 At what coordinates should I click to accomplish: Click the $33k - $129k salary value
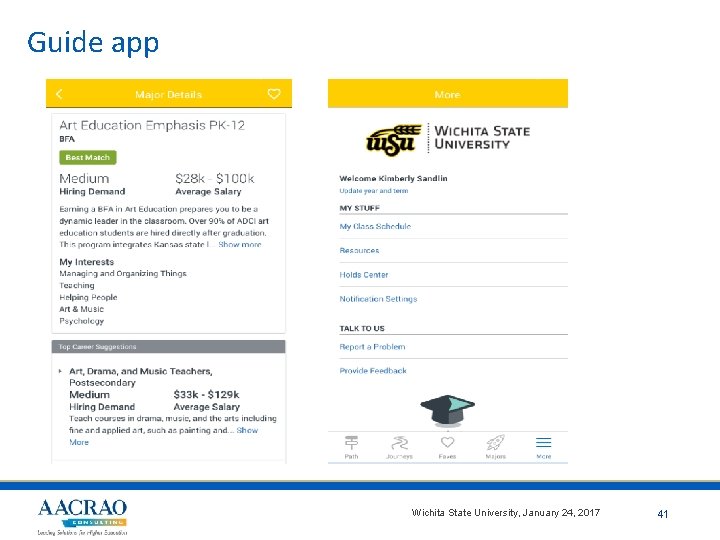(206, 394)
